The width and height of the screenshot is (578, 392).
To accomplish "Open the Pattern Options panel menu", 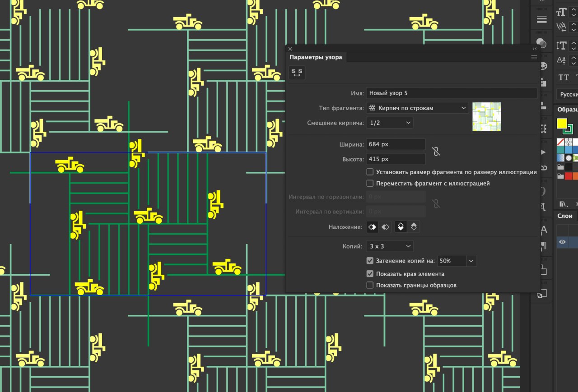I will pyautogui.click(x=534, y=57).
